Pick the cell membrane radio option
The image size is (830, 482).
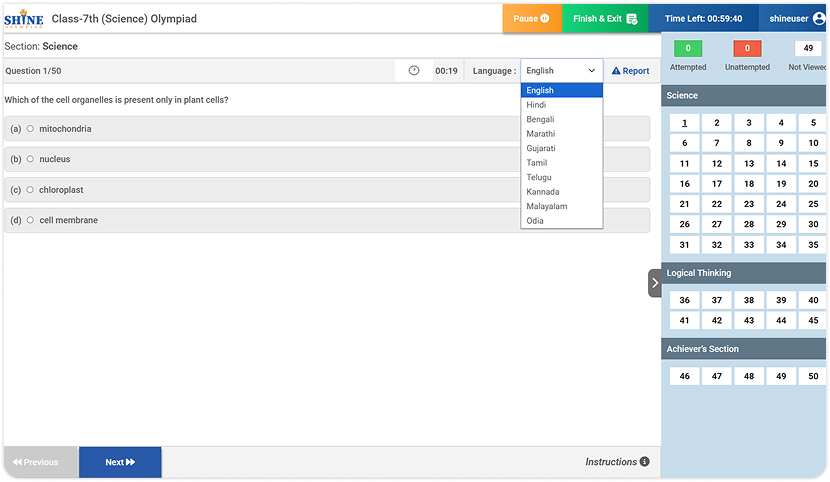[x=30, y=220]
